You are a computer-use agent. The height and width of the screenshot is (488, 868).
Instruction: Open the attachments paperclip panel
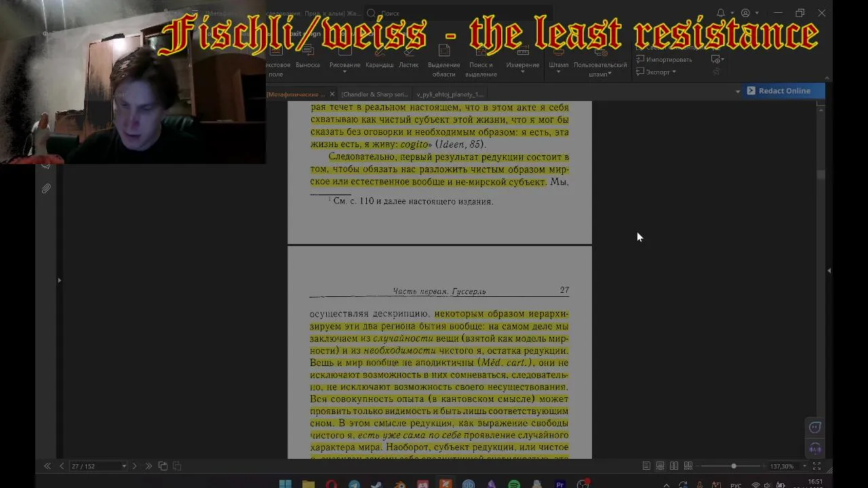click(x=46, y=188)
